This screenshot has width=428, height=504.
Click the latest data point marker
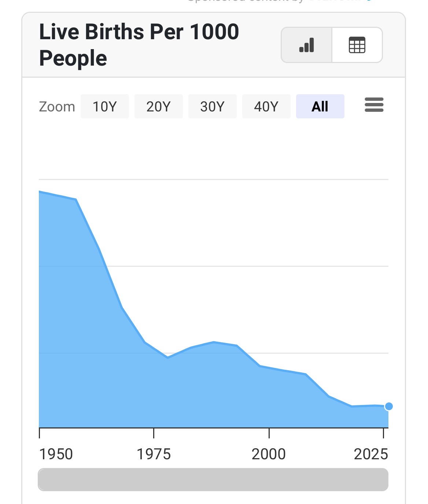tap(389, 406)
